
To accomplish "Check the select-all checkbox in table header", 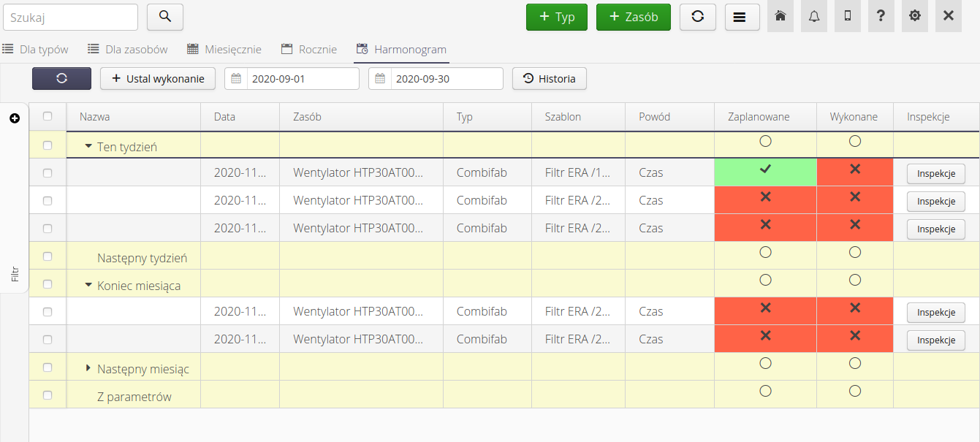I will pos(48,116).
